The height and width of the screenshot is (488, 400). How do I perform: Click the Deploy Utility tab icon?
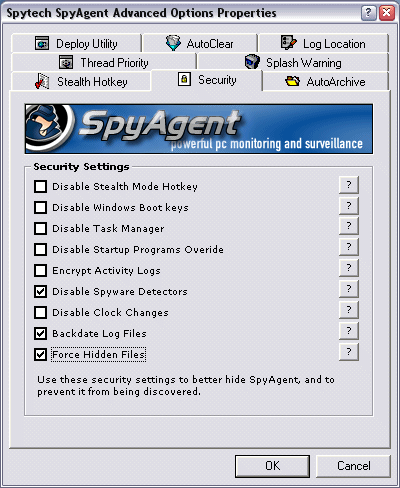click(x=42, y=43)
